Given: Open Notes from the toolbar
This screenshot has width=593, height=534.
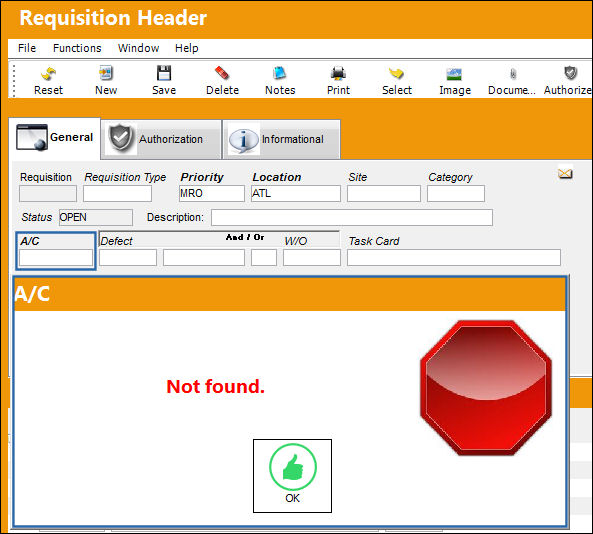Looking at the screenshot, I should 280,73.
